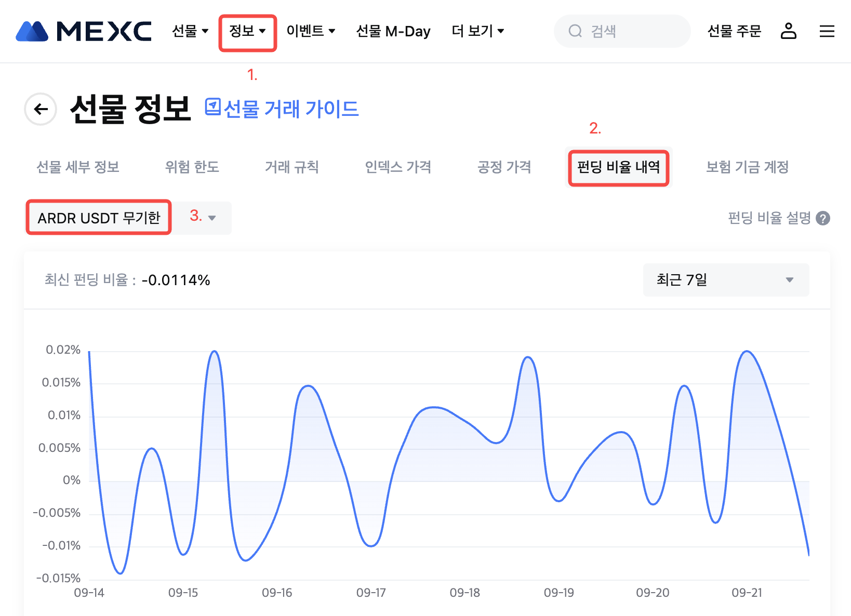
Task: Select the 인덱스 가격 tab
Action: tap(398, 167)
